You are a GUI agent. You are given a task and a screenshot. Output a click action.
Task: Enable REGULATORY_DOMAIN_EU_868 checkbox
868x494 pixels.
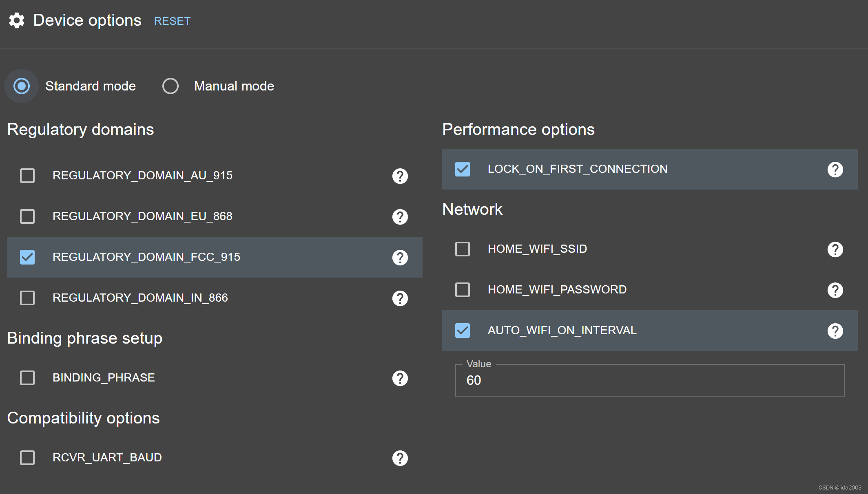[27, 216]
